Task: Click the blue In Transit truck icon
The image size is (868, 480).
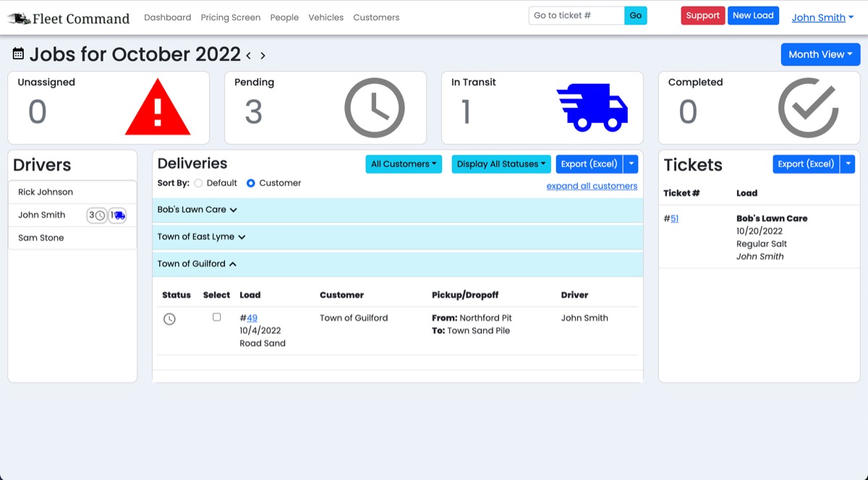Action: 592,108
